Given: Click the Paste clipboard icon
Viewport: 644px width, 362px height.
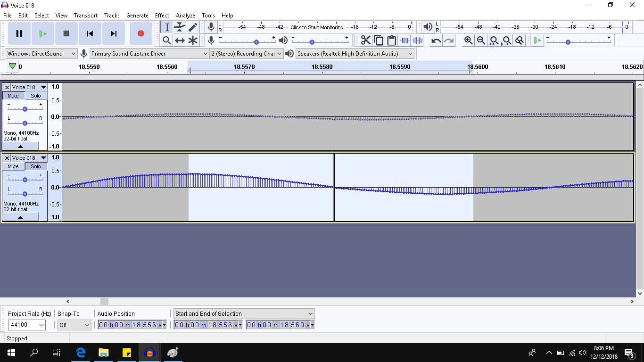Looking at the screenshot, I should (391, 41).
